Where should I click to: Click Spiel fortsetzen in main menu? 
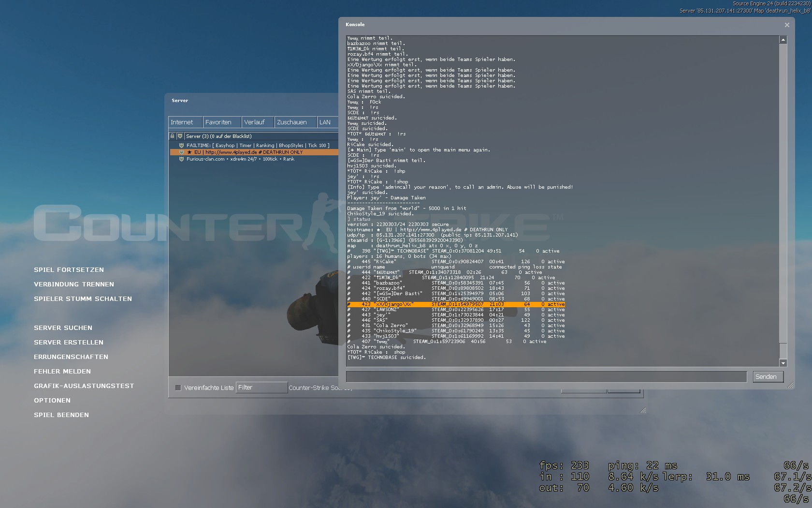pos(69,270)
